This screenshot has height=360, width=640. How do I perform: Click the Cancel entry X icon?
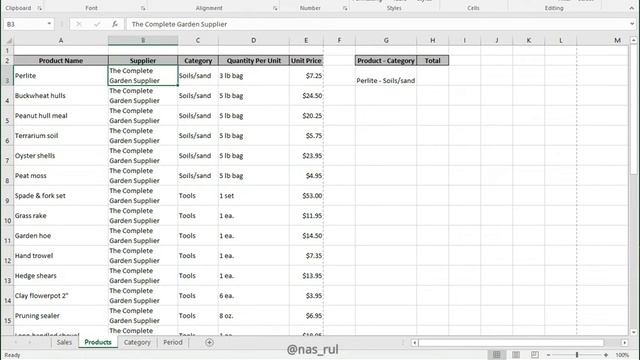point(79,24)
